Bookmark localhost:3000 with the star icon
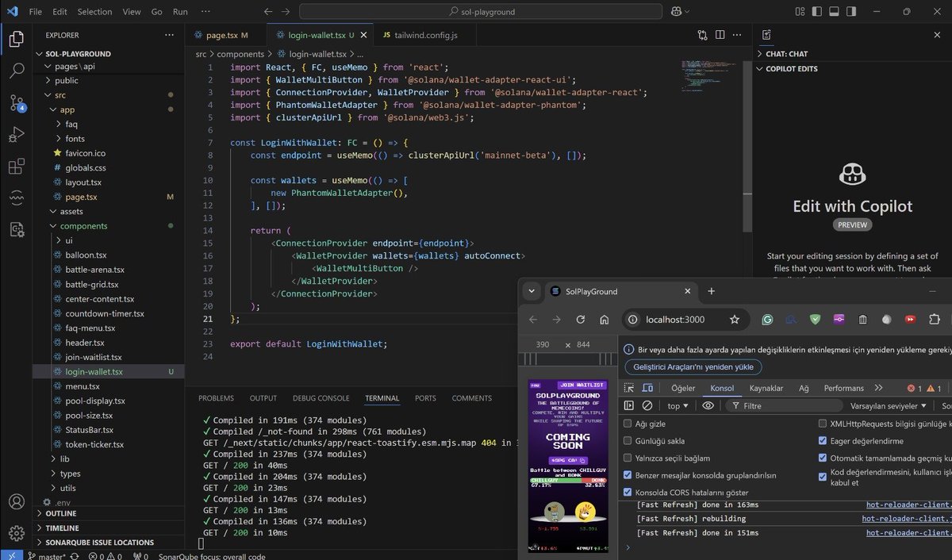 click(x=735, y=320)
